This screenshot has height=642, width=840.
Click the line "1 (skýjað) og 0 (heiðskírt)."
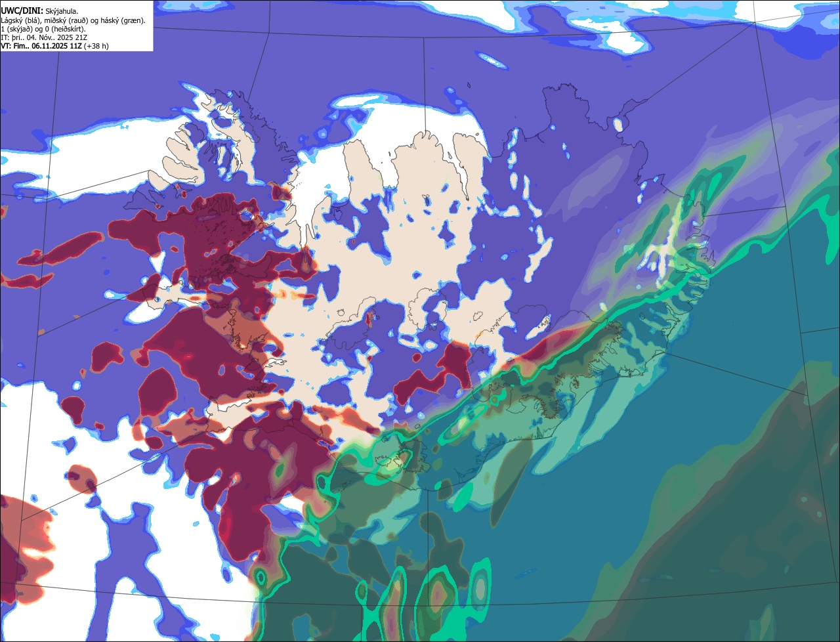tap(43, 29)
